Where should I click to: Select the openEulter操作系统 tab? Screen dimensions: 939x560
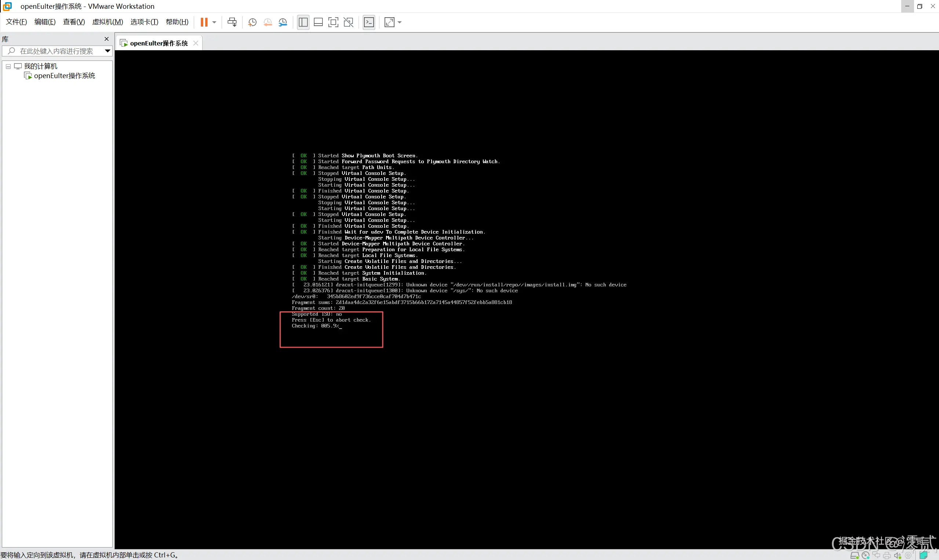159,43
